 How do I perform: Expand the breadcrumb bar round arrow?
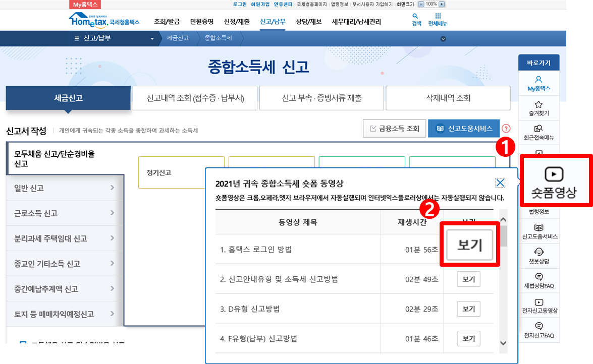(443, 39)
